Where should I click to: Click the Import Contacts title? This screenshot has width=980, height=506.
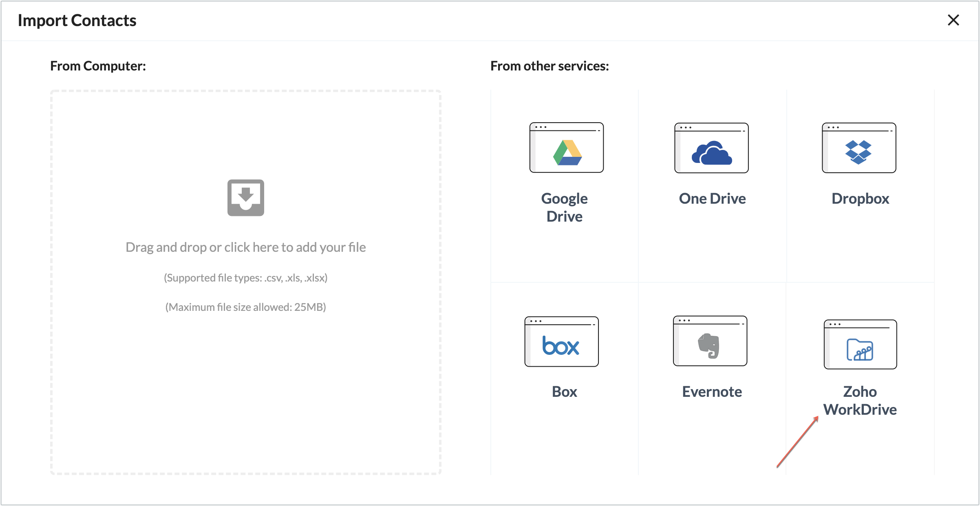coord(77,20)
